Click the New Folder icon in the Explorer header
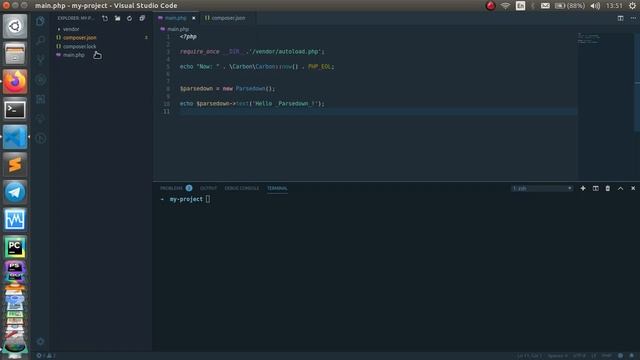 point(118,18)
